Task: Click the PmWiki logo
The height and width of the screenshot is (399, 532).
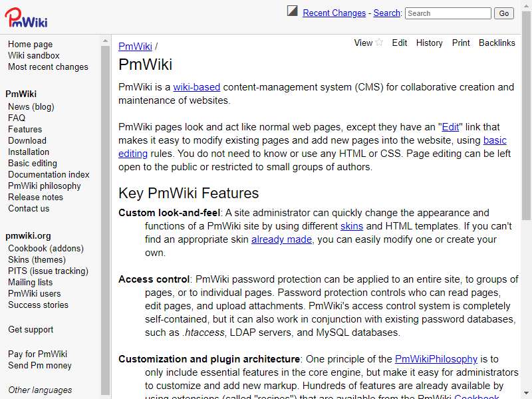Action: (26, 18)
